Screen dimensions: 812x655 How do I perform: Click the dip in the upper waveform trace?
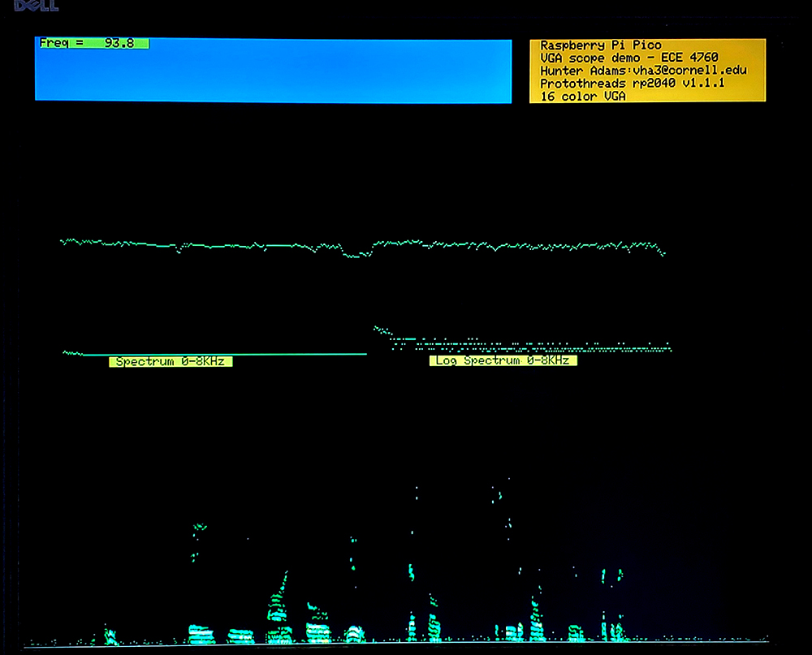point(354,255)
